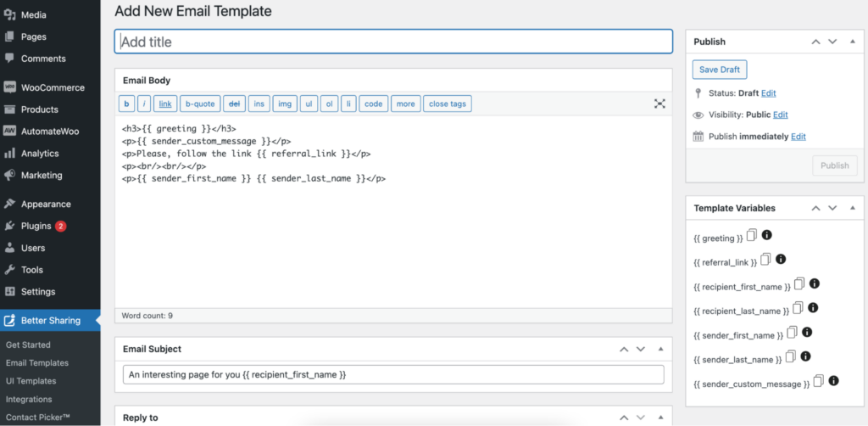Image resolution: width=868 pixels, height=426 pixels.
Task: Open AutomateWoo in sidebar
Action: tap(50, 132)
